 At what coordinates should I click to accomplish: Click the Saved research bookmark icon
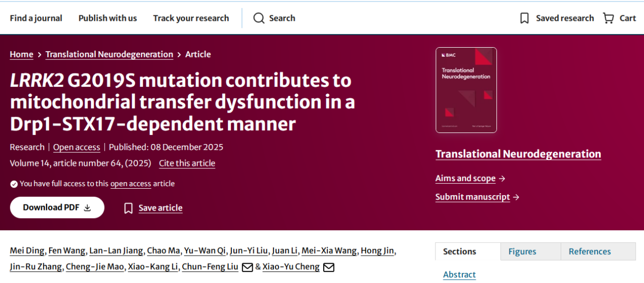click(524, 18)
